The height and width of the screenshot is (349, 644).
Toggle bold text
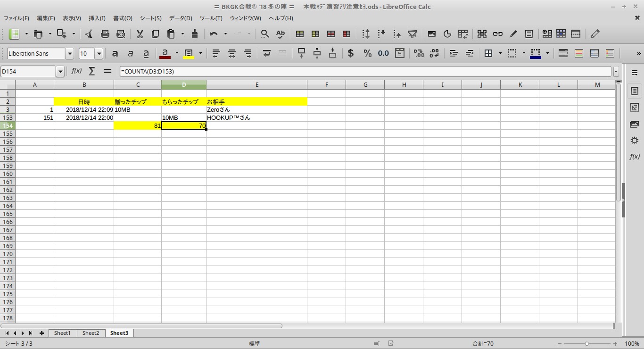click(115, 53)
